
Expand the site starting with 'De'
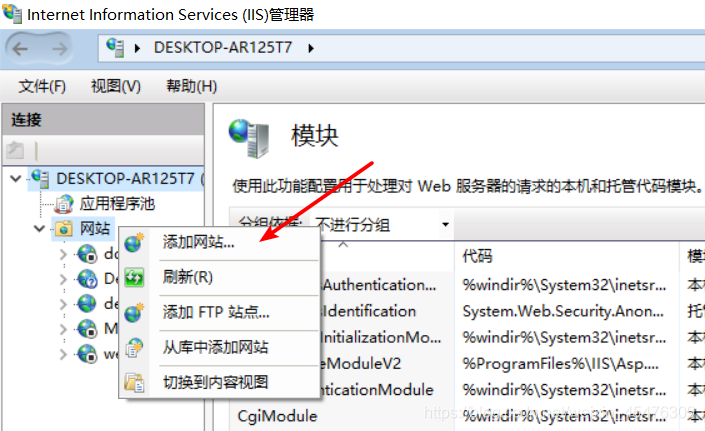pyautogui.click(x=63, y=280)
